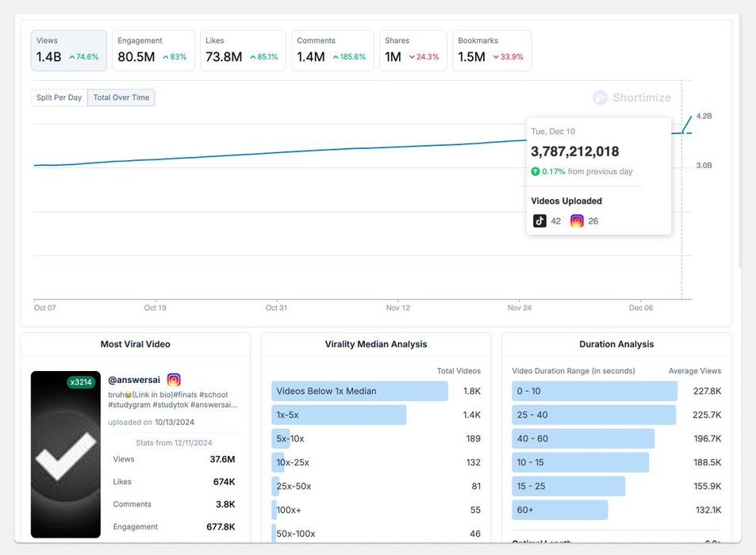Click the x3214 virality badge
Image resolution: width=756 pixels, height=555 pixels.
81,382
